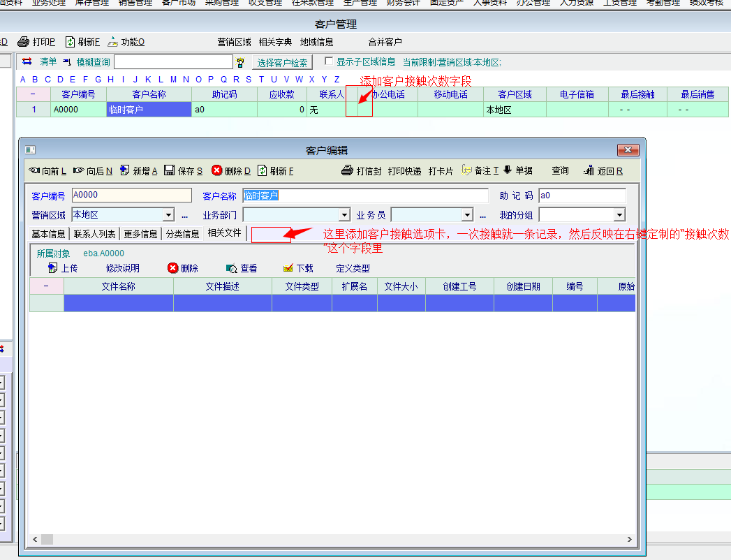Click the red 删除 icon in editor toolbar

(217, 170)
